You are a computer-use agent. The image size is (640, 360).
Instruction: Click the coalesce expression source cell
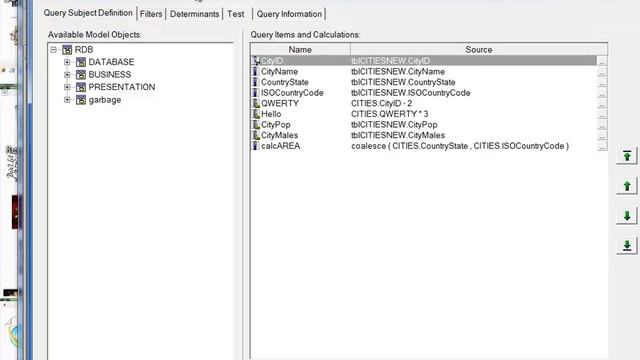pos(460,146)
